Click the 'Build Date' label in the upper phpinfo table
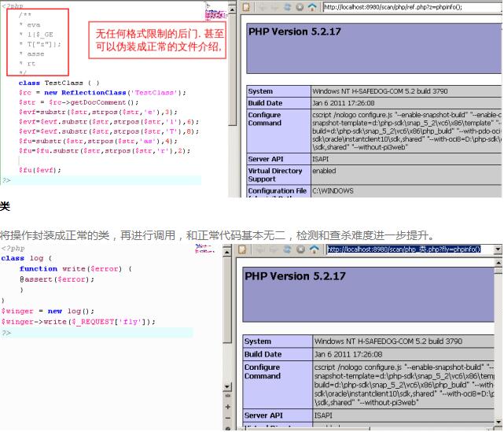 pyautogui.click(x=265, y=103)
